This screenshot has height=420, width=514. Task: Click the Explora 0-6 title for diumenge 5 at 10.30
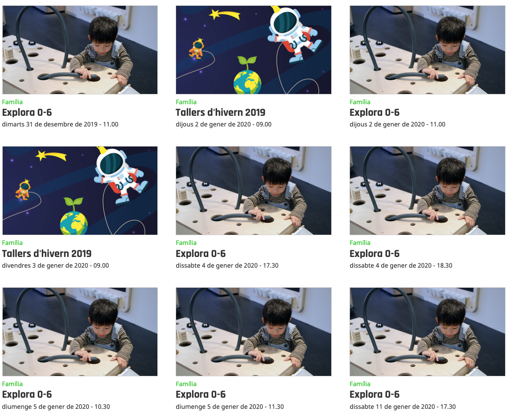click(27, 395)
